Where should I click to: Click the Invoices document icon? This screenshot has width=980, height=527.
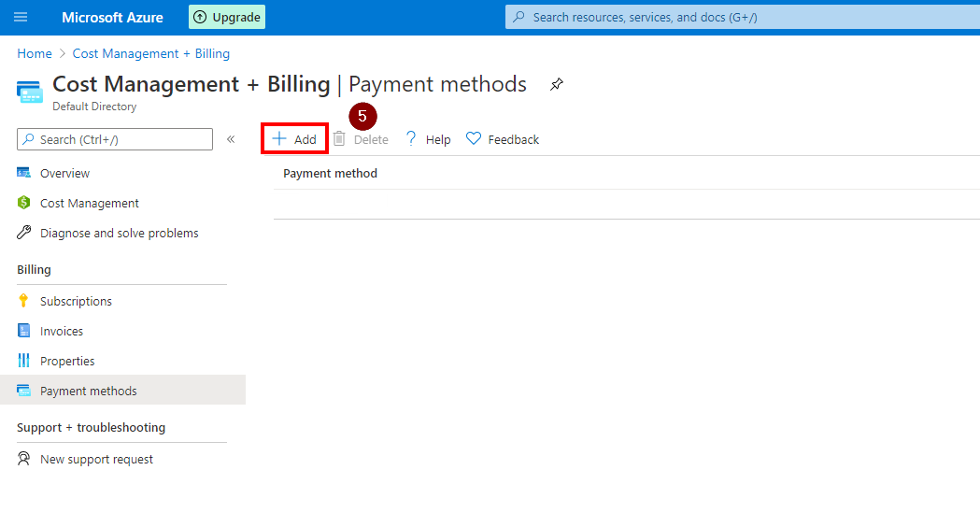[x=23, y=331]
